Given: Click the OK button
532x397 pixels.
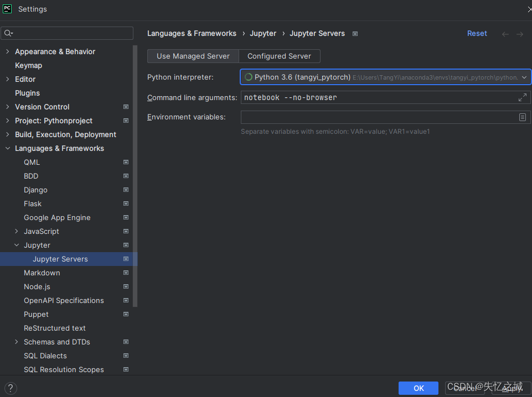Looking at the screenshot, I should point(419,388).
